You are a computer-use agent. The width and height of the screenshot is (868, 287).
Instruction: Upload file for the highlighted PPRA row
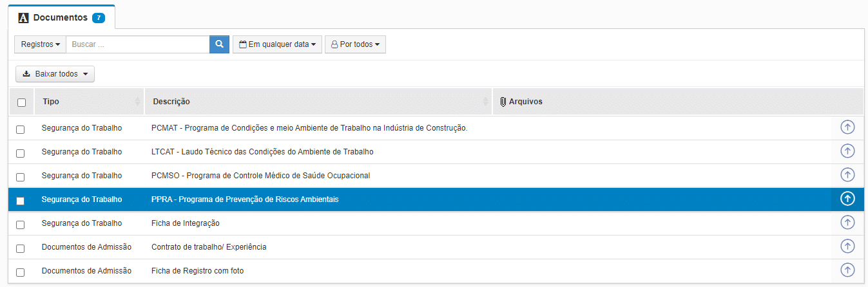point(847,199)
